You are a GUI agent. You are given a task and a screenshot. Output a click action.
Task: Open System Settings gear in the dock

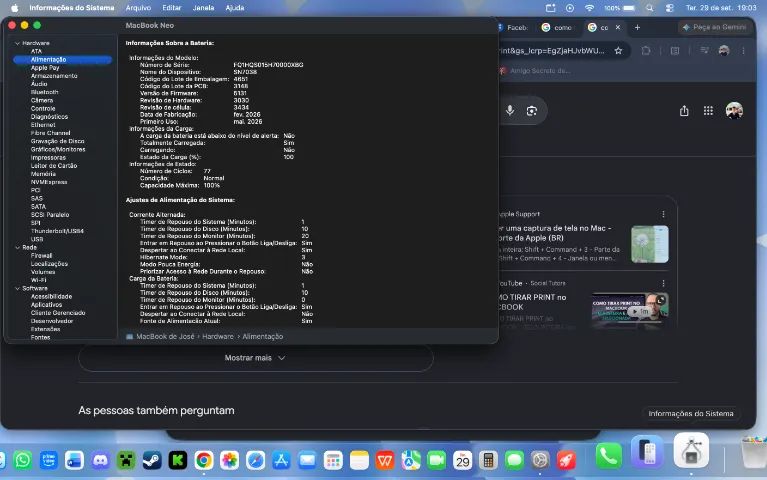coord(540,460)
